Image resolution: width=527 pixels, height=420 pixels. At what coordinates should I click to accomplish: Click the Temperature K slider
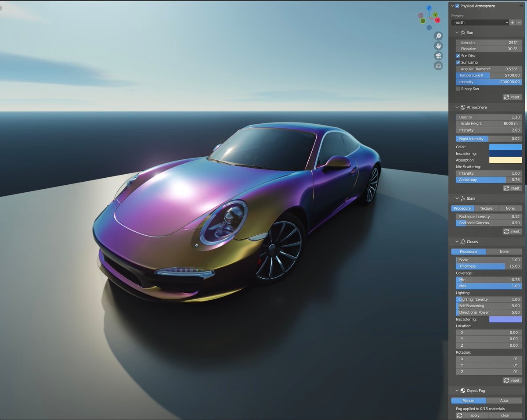click(x=489, y=75)
